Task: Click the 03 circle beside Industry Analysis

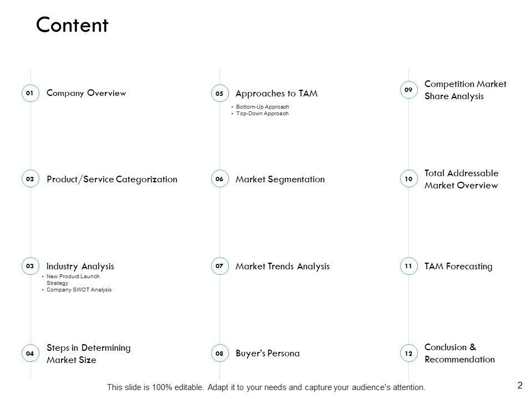Action: (x=30, y=267)
